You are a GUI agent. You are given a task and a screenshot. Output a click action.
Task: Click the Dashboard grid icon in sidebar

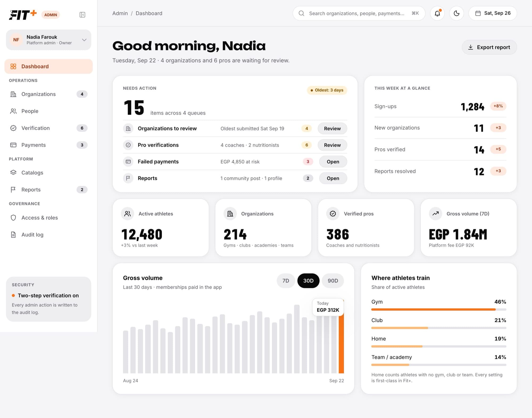point(13,66)
